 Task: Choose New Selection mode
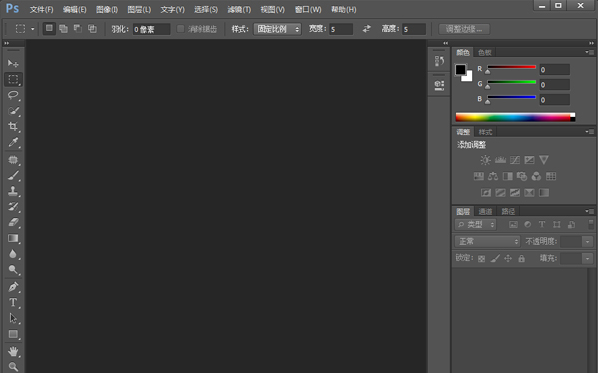(x=49, y=29)
